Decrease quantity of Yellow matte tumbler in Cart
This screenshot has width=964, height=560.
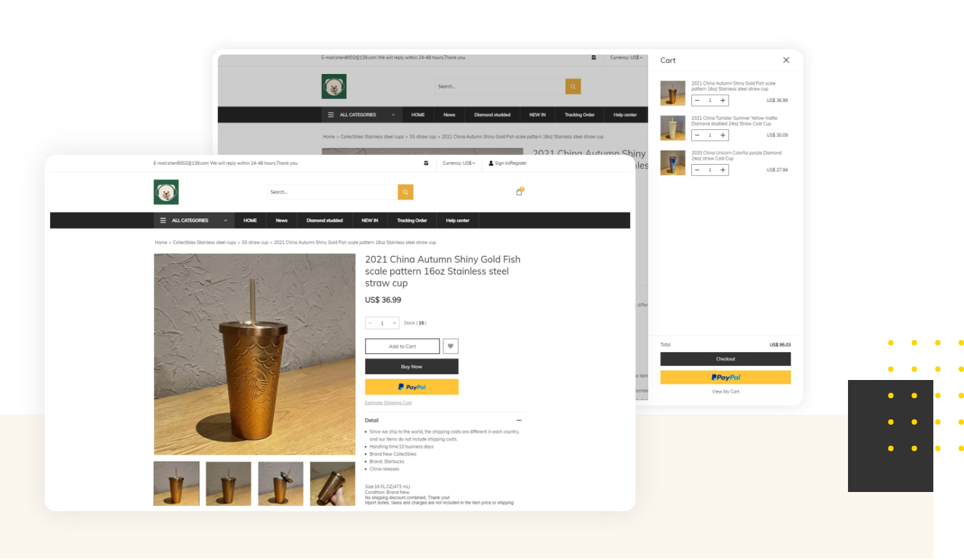click(697, 135)
